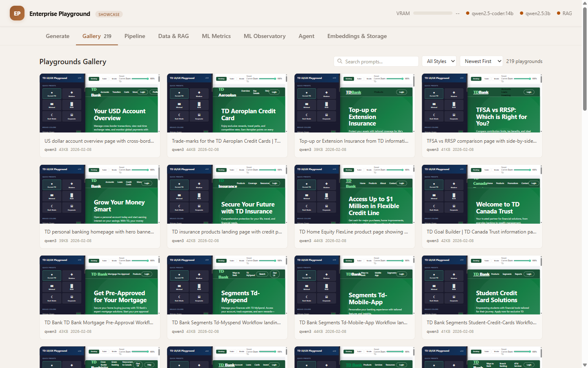588x368 pixels.
Task: Open the TFSA vs RRSP playground thumbnail
Action: (x=482, y=103)
